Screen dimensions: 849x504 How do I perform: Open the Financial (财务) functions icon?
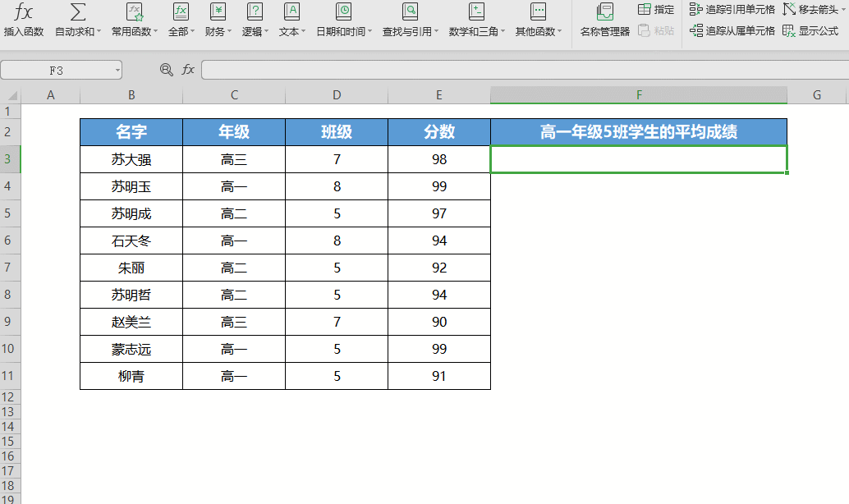tap(218, 12)
